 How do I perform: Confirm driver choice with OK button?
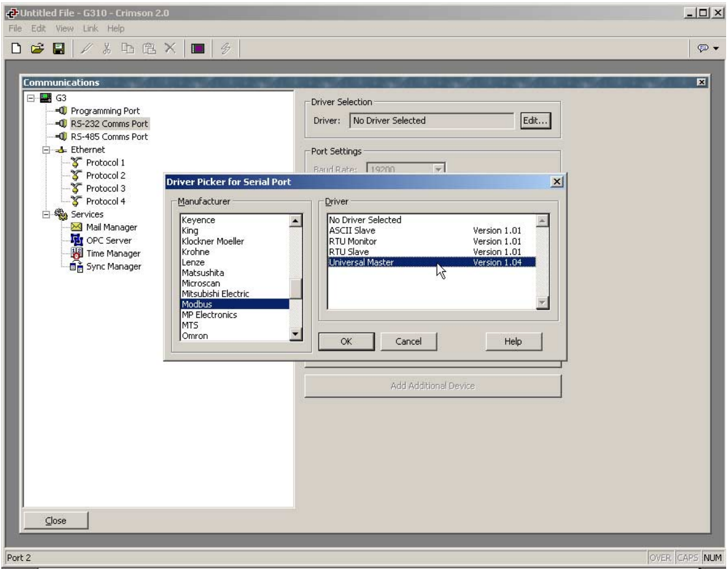coord(347,341)
